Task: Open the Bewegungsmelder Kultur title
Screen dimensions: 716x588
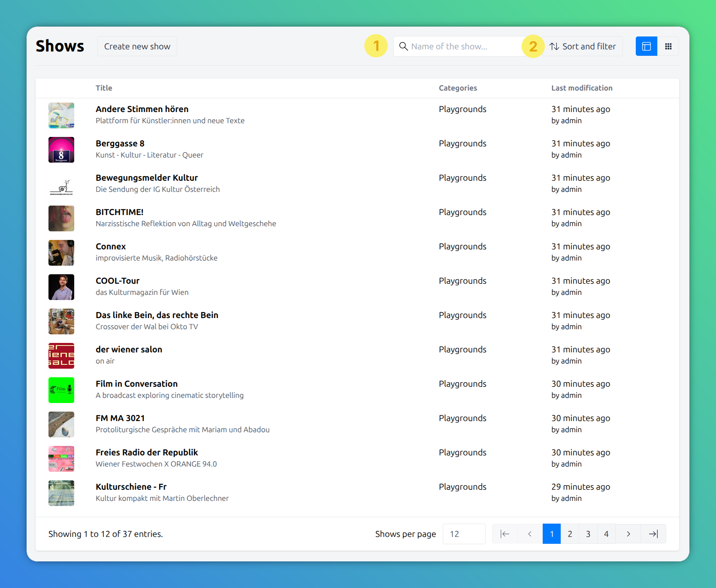Action: (147, 178)
